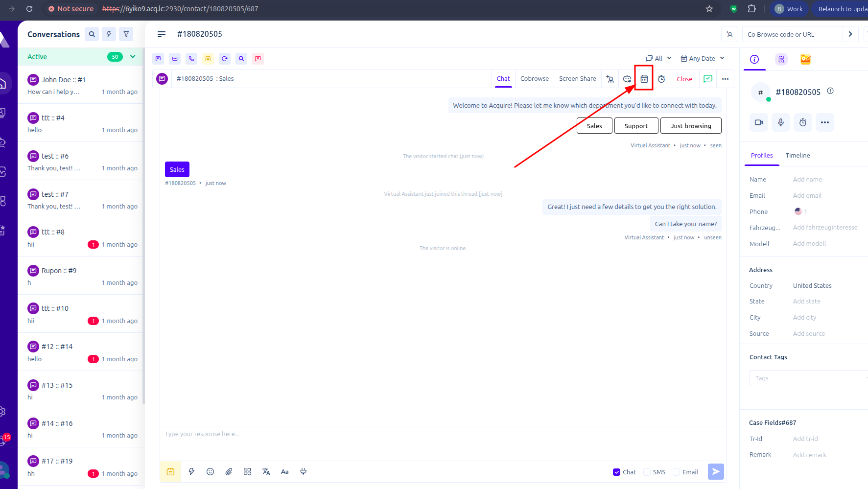Open the All channels dropdown
Screen dimensions: 868x489
click(x=658, y=58)
